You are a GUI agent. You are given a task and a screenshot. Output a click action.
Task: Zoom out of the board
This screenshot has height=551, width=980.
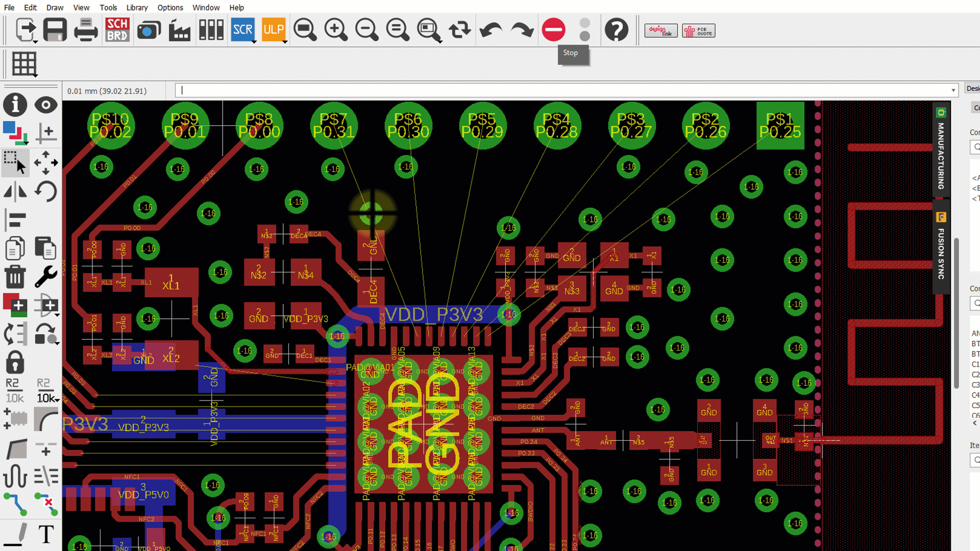pos(367,30)
